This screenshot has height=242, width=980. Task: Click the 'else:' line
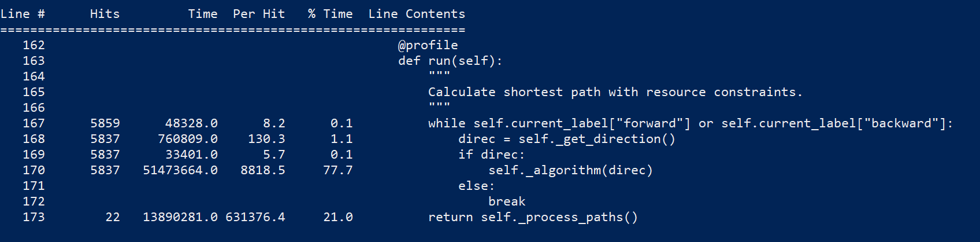[476, 186]
